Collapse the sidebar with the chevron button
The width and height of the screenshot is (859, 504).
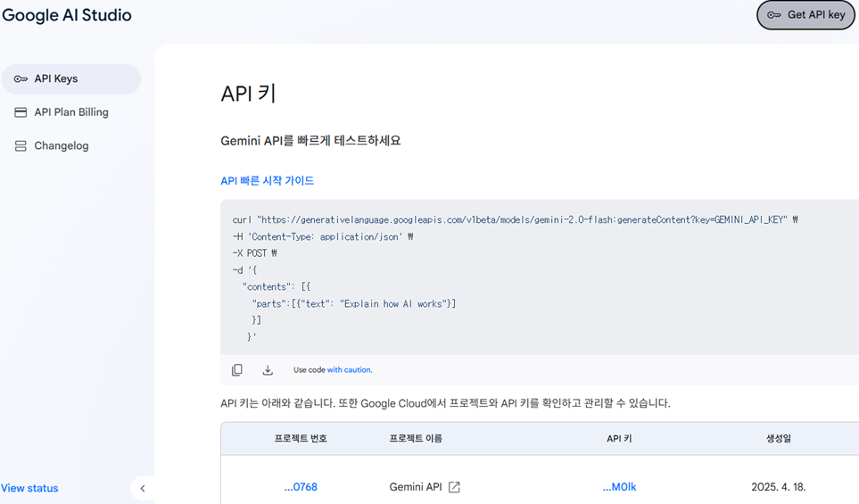coord(143,488)
